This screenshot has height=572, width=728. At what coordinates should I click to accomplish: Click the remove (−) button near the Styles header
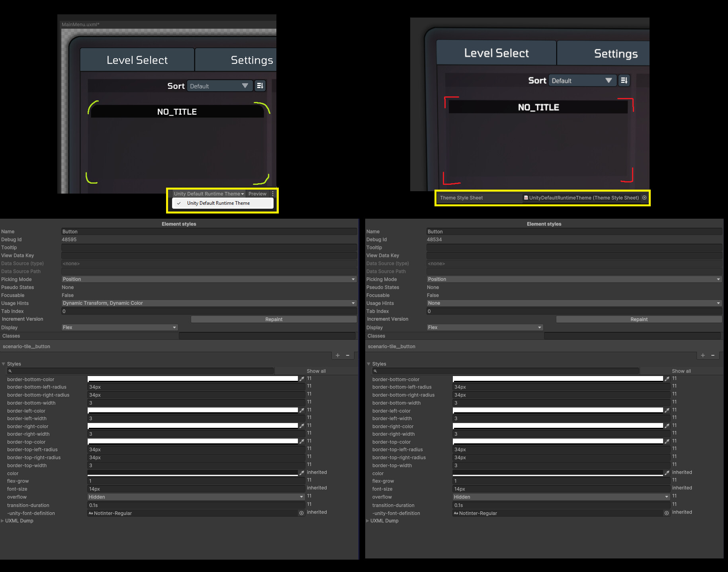pos(348,355)
